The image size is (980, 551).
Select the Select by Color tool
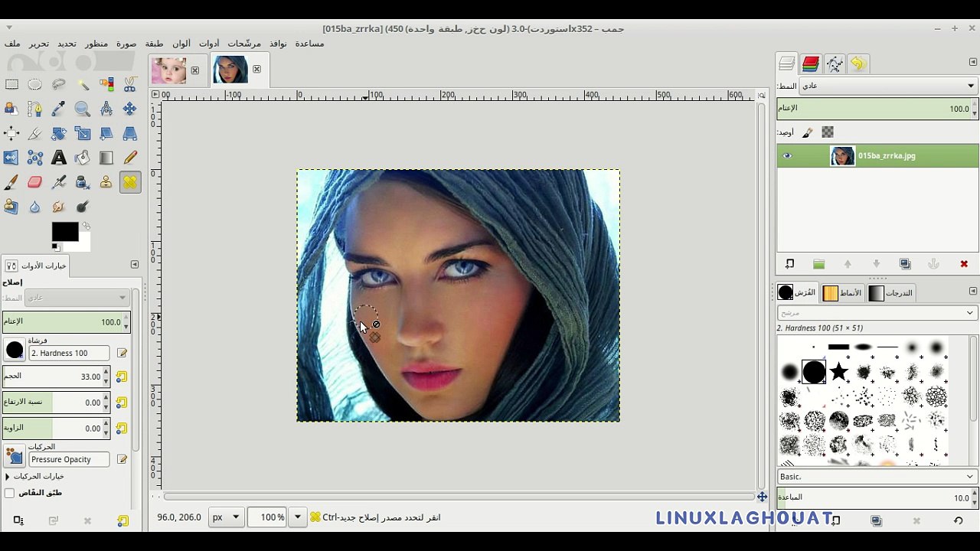click(106, 85)
